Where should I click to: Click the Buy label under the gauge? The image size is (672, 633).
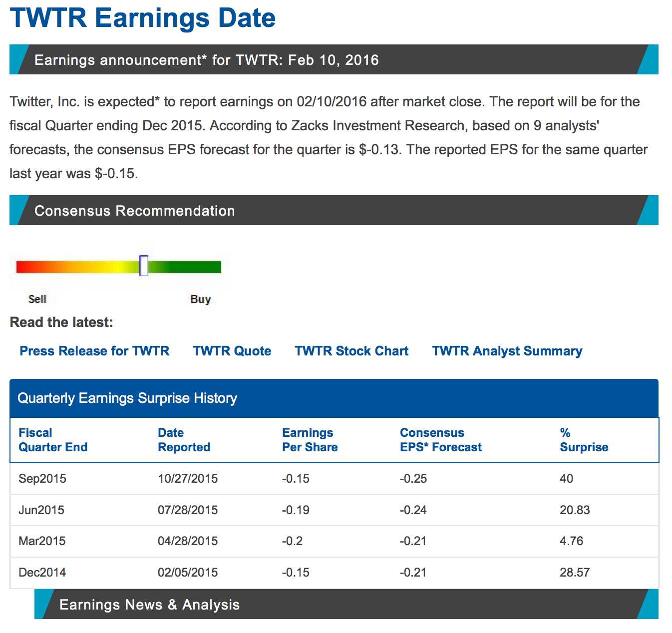201,299
